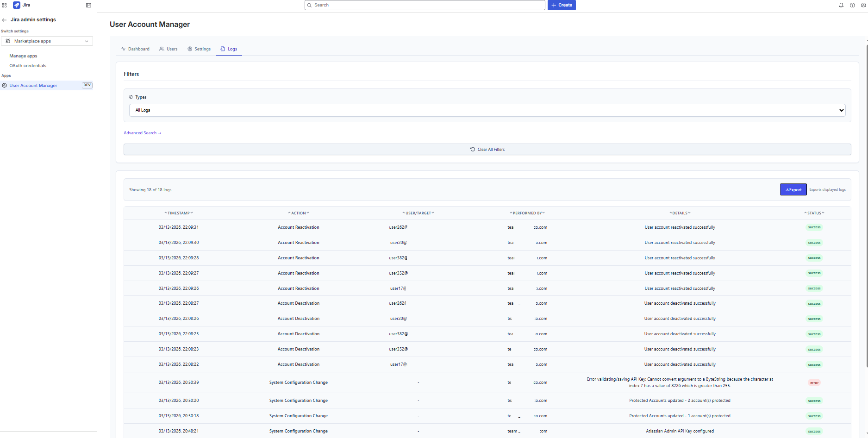
Task: Collapse the sidebar panel icon
Action: pos(88,5)
